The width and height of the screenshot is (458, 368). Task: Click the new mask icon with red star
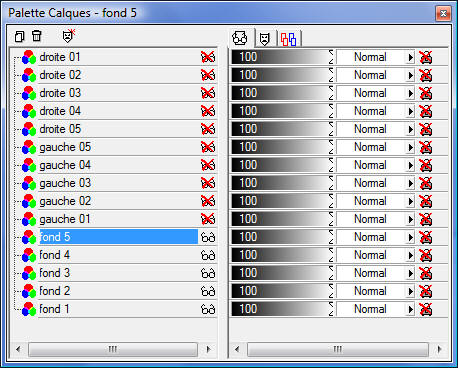(68, 36)
